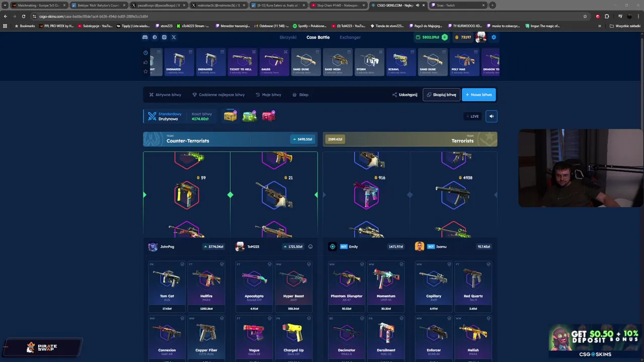The image size is (644, 362).
Task: Open the Instagram link icon
Action: tap(164, 37)
